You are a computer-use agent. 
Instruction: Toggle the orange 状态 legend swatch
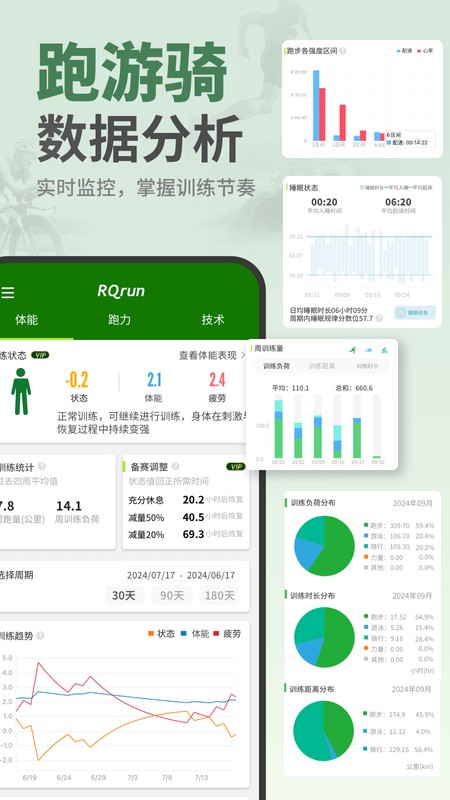151,634
